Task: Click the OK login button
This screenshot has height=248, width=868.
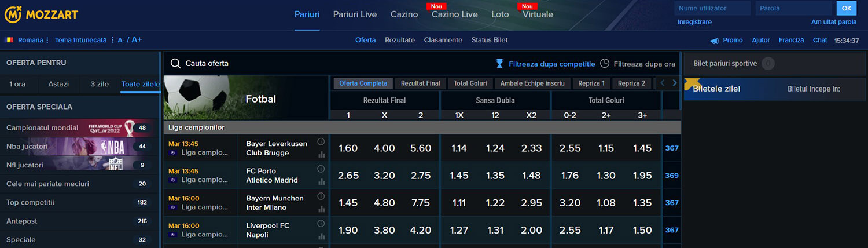Action: (x=847, y=8)
